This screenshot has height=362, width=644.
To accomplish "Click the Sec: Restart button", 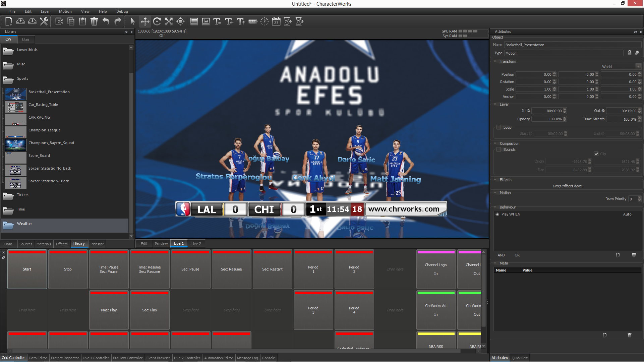I will pyautogui.click(x=272, y=269).
